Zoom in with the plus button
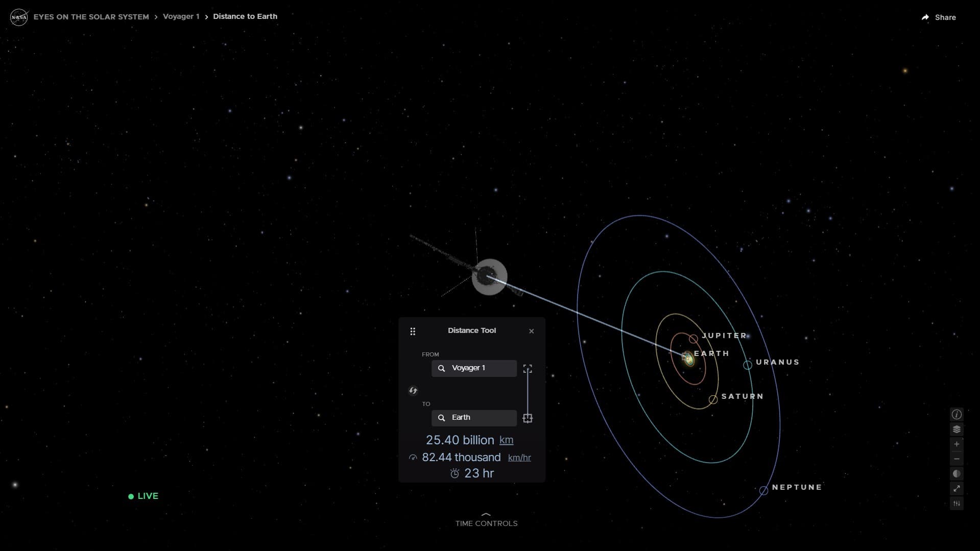The image size is (980, 551). point(957,444)
